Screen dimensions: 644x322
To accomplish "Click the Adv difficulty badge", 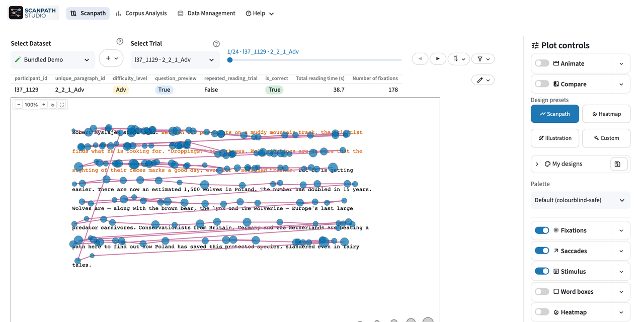I will pos(121,90).
